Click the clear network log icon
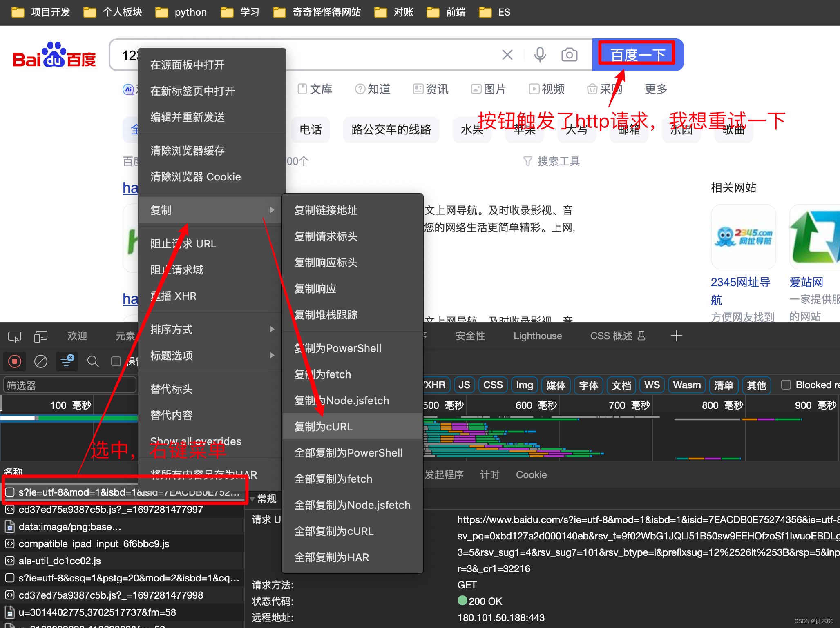840x628 pixels. 41,361
